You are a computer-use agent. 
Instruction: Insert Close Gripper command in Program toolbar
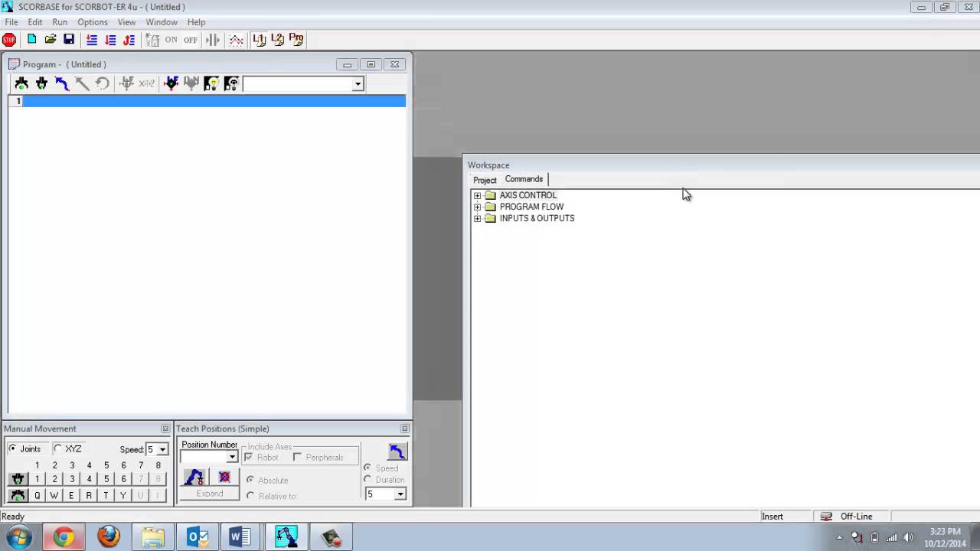[x=41, y=83]
